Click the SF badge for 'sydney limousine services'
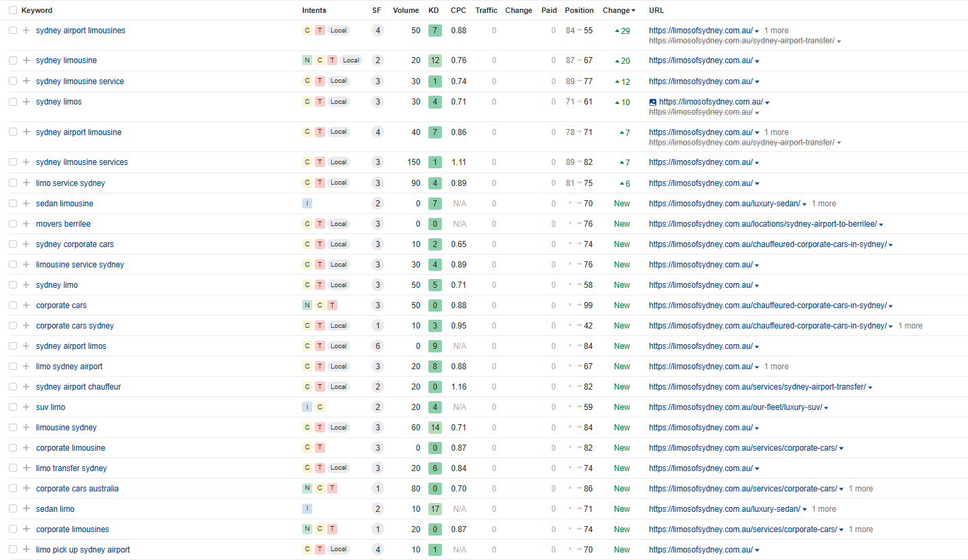Viewport: 968px width, 560px height. (377, 162)
